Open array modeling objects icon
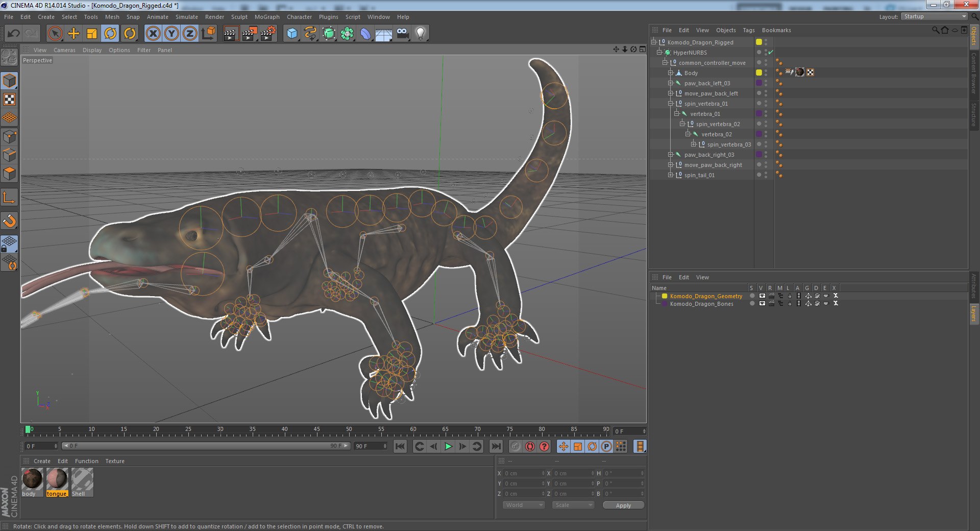Screen dimensions: 980x531 coord(348,34)
